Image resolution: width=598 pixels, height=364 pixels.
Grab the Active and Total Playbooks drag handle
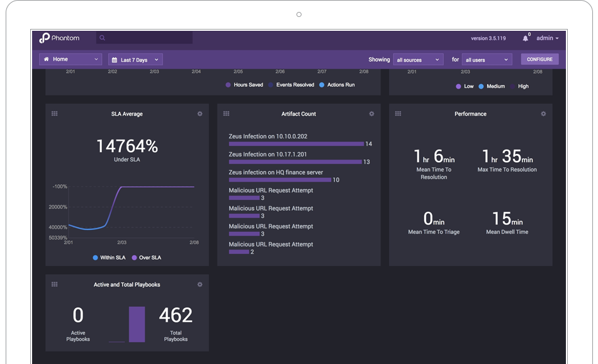[55, 284]
